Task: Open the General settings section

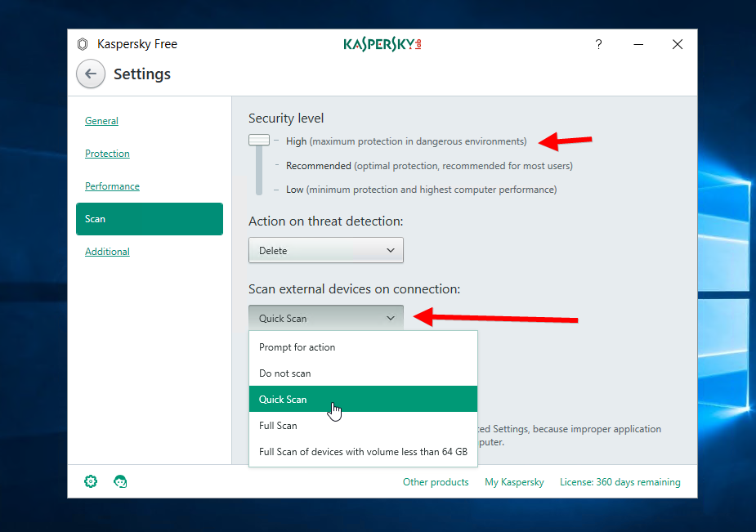Action: [x=101, y=121]
